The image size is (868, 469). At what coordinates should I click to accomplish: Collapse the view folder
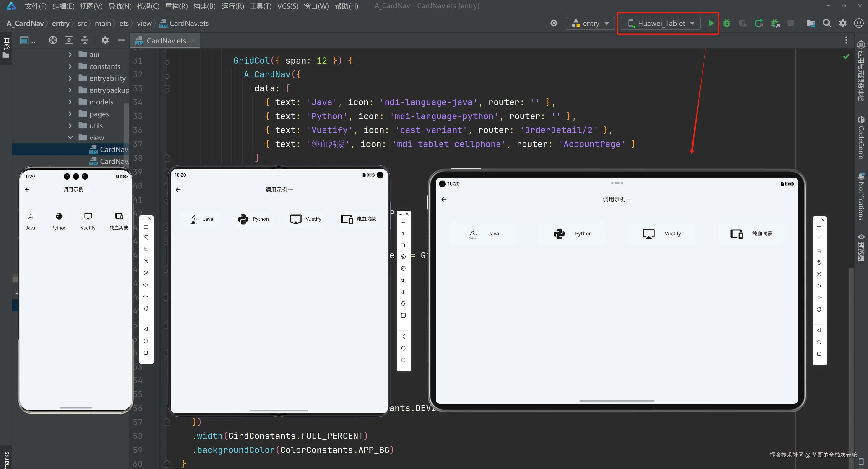tap(70, 137)
